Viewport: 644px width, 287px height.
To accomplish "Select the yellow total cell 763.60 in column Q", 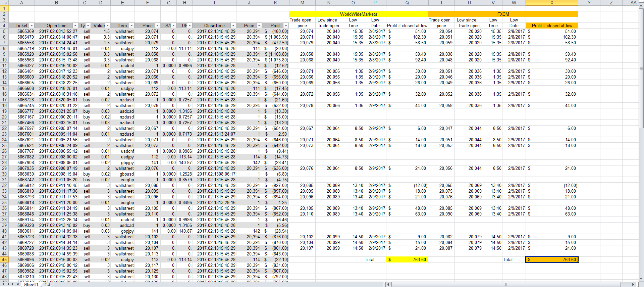I will 407,259.
